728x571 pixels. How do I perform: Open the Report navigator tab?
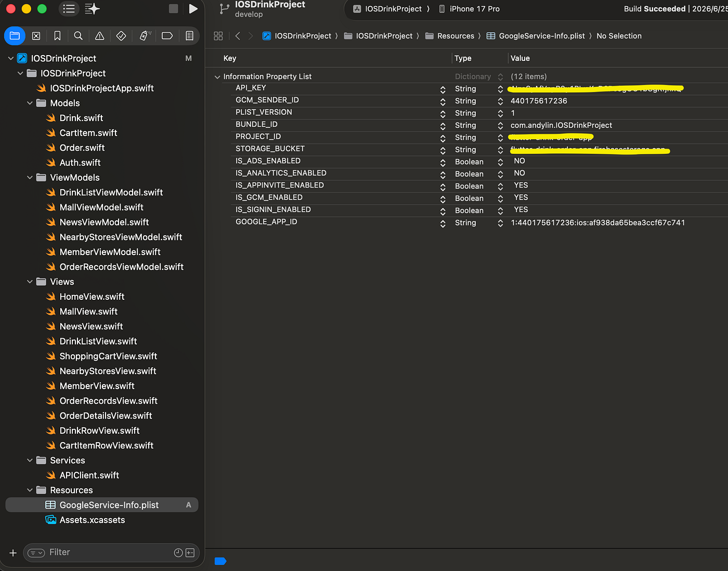189,36
